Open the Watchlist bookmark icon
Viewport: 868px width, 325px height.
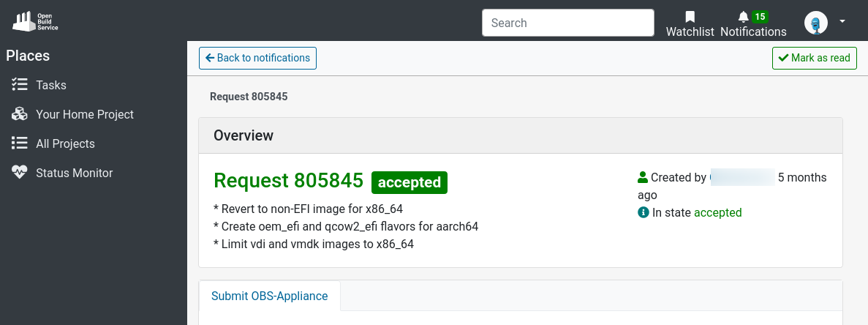690,17
